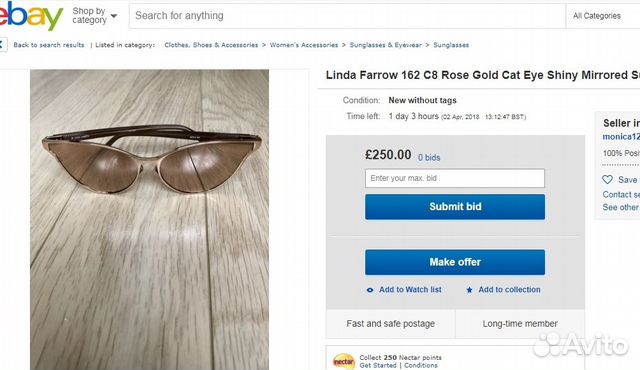Go to Sunglasses & Eyewear category
The height and width of the screenshot is (370, 640).
pyautogui.click(x=385, y=45)
